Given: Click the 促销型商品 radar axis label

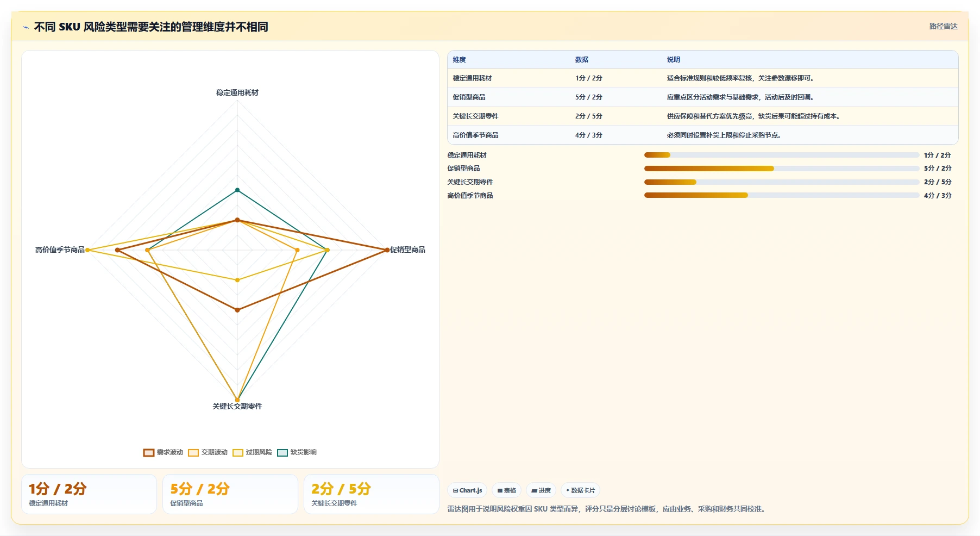Looking at the screenshot, I should pos(407,250).
